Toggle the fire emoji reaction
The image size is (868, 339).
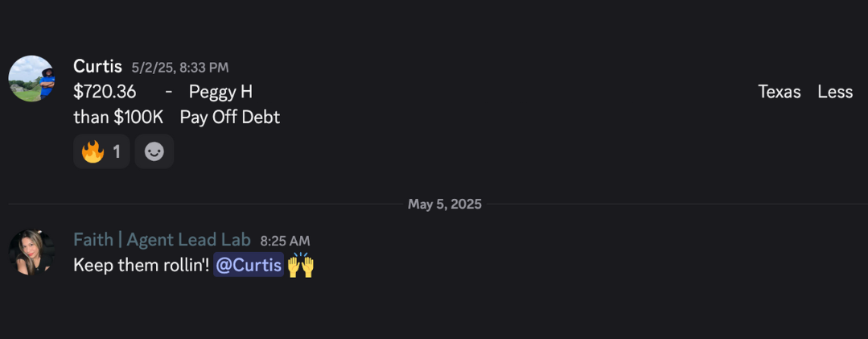click(101, 151)
